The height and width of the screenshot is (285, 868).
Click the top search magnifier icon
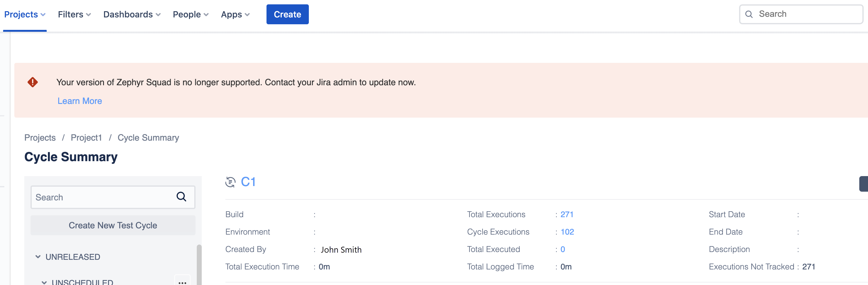point(749,14)
